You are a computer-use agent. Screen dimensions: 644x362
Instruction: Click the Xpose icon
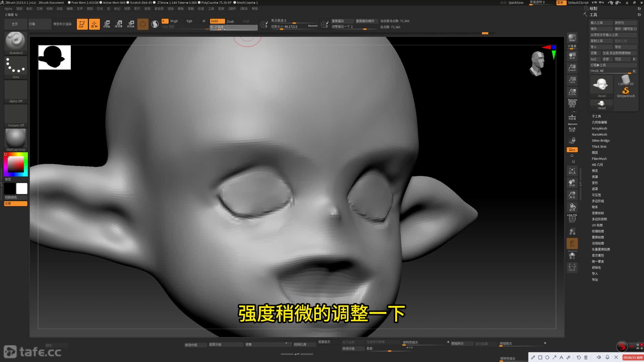tap(572, 267)
